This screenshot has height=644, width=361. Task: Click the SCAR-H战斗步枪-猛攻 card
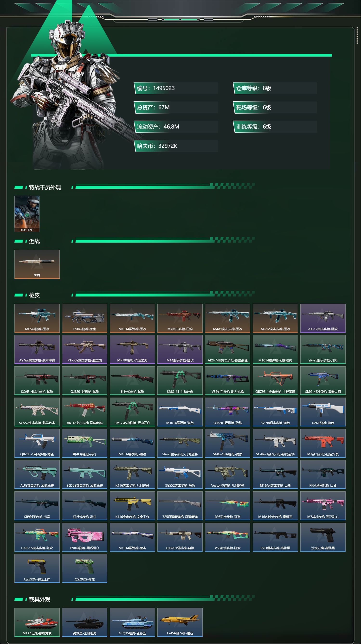(37, 380)
